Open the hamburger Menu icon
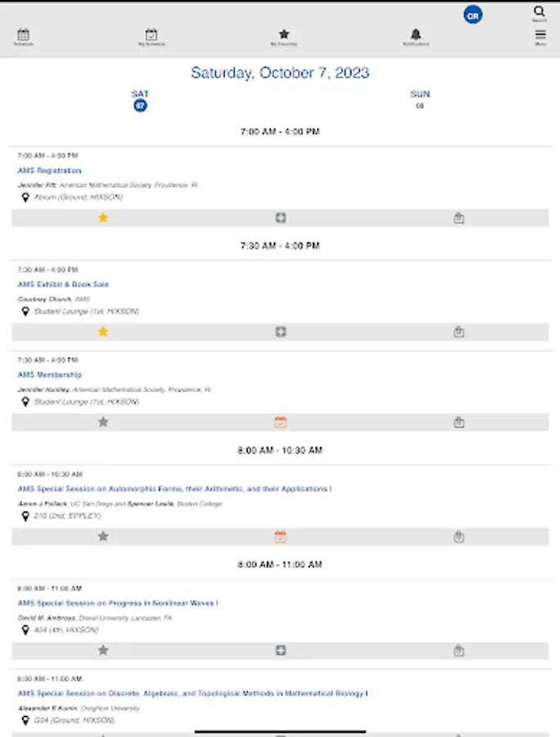560x737 pixels. [x=540, y=36]
